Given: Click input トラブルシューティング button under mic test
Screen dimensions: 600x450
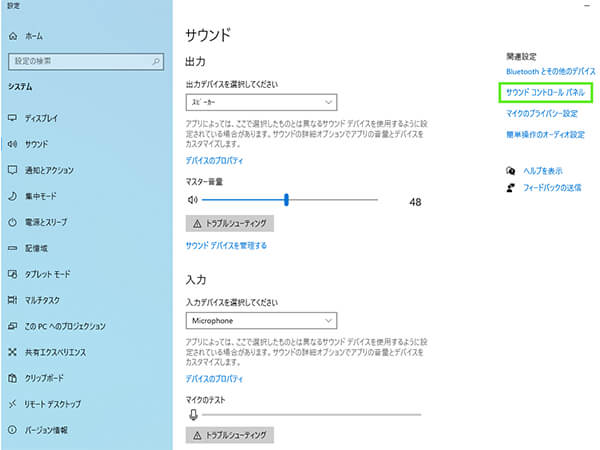Looking at the screenshot, I should 229,435.
